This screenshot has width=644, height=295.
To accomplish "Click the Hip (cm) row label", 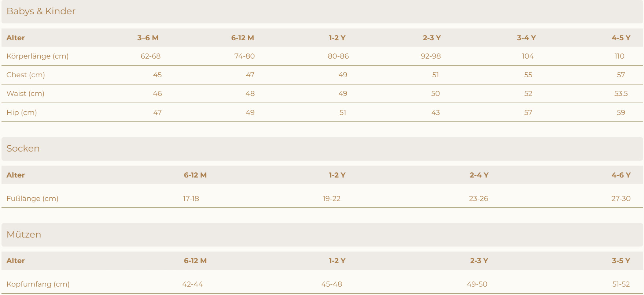I will tap(22, 113).
